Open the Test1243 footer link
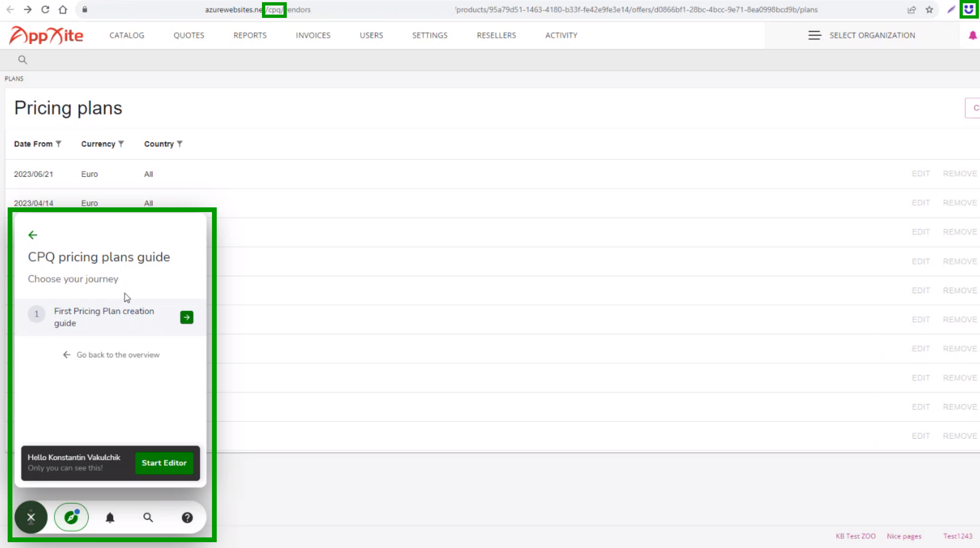The height and width of the screenshot is (548, 980). [957, 536]
